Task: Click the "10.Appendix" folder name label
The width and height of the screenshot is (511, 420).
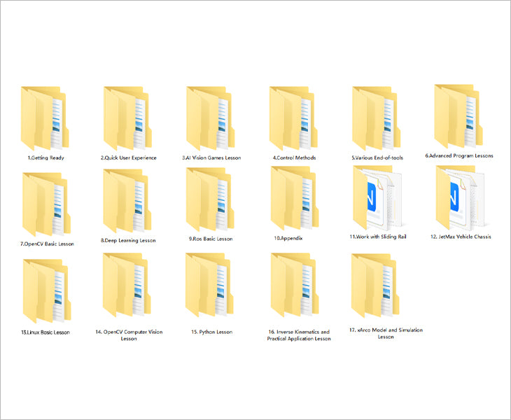Action: pyautogui.click(x=293, y=239)
